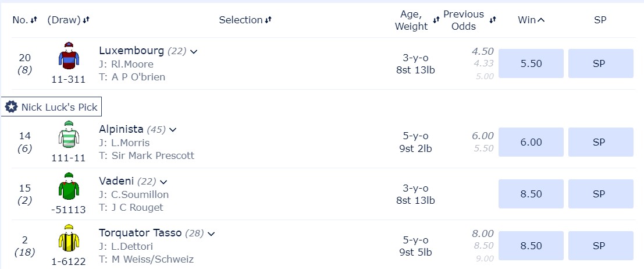Image resolution: width=644 pixels, height=269 pixels.
Task: Toggle Win column sort order
Action: pos(531,20)
